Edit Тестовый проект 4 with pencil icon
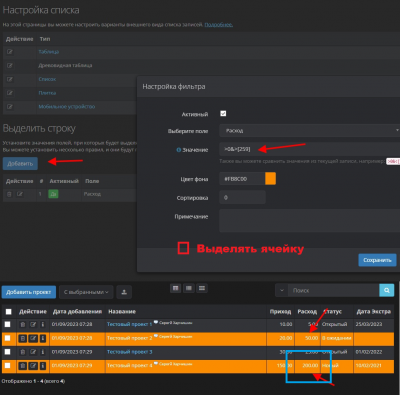The image size is (400, 395). [x=33, y=366]
